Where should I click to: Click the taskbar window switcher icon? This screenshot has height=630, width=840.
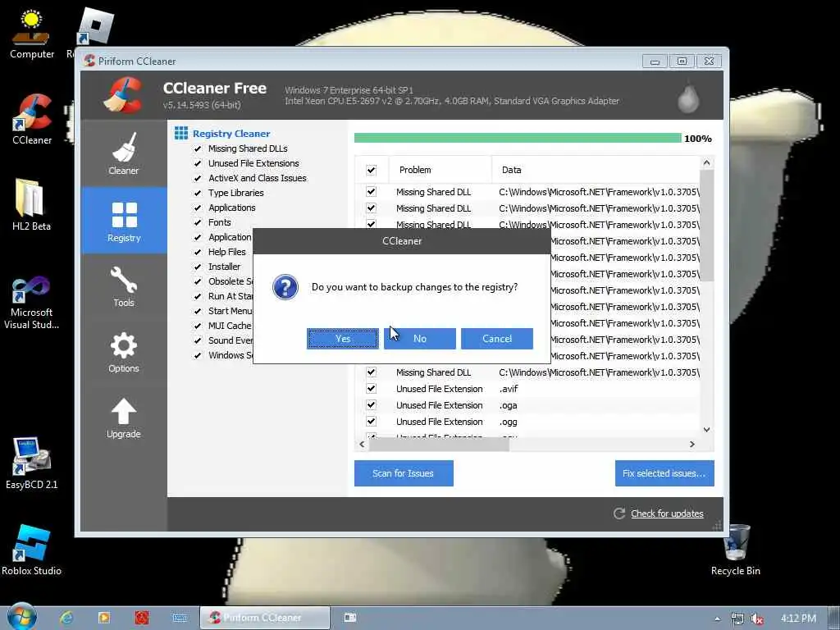(x=349, y=618)
